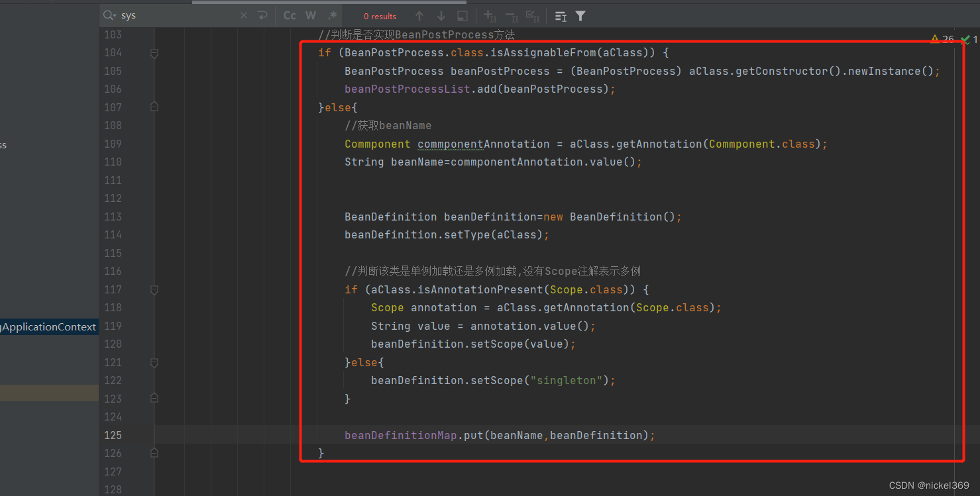The height and width of the screenshot is (496, 980).
Task: Collapse Scope if block at line 117
Action: click(154, 289)
